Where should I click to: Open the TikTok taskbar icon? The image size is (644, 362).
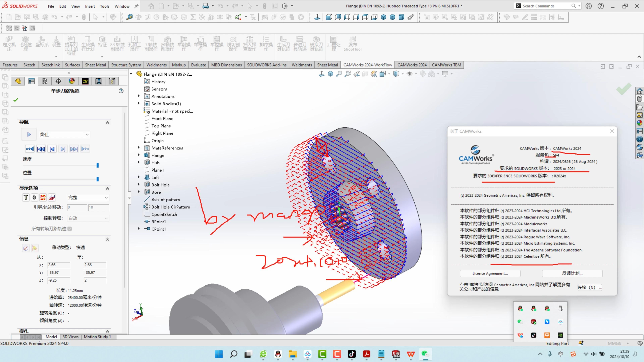(352, 354)
